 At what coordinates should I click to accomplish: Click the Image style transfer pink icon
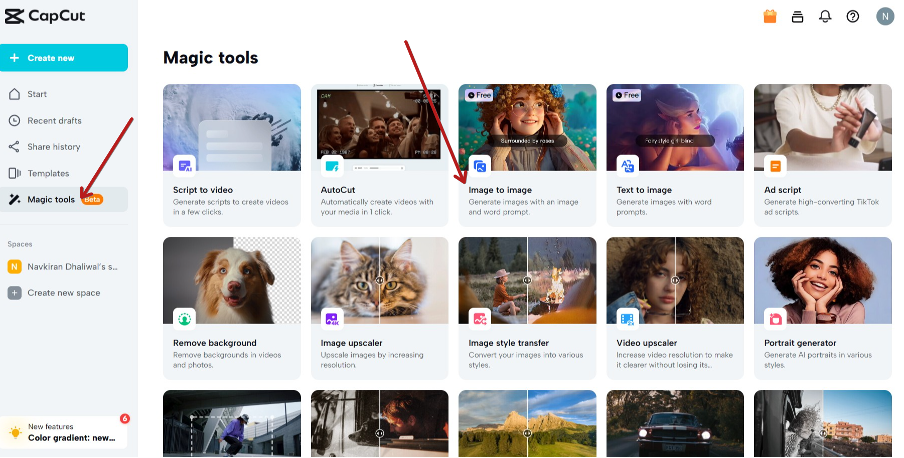pyautogui.click(x=480, y=319)
